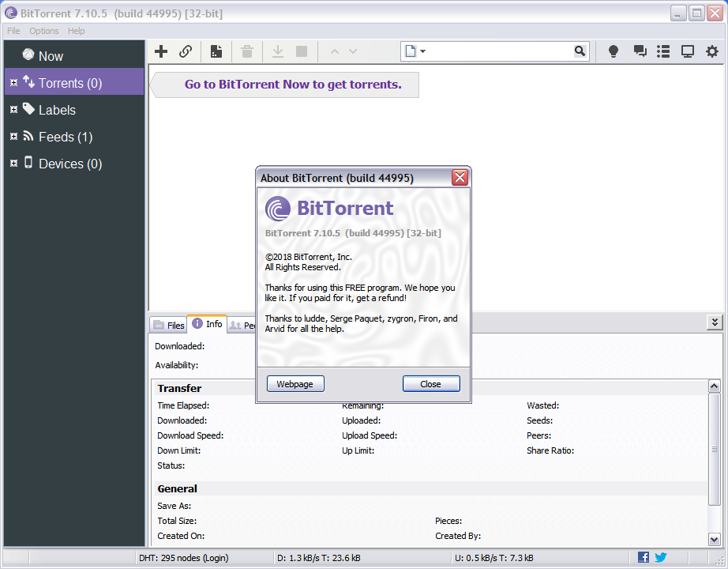The image size is (728, 569).
Task: Click the Add Torrent from URL link icon
Action: (186, 51)
